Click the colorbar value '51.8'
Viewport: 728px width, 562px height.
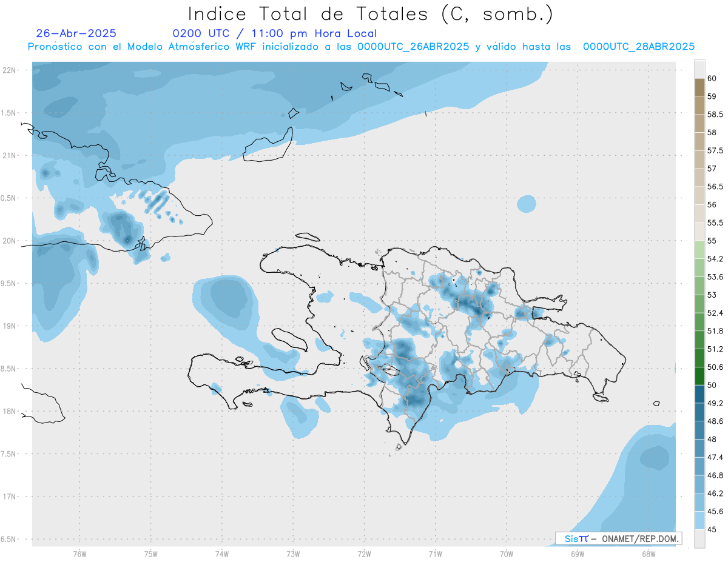[x=715, y=331]
